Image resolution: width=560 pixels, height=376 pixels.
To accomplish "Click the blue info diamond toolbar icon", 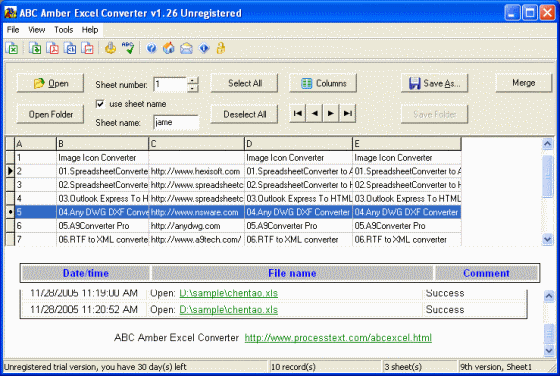I will point(204,48).
